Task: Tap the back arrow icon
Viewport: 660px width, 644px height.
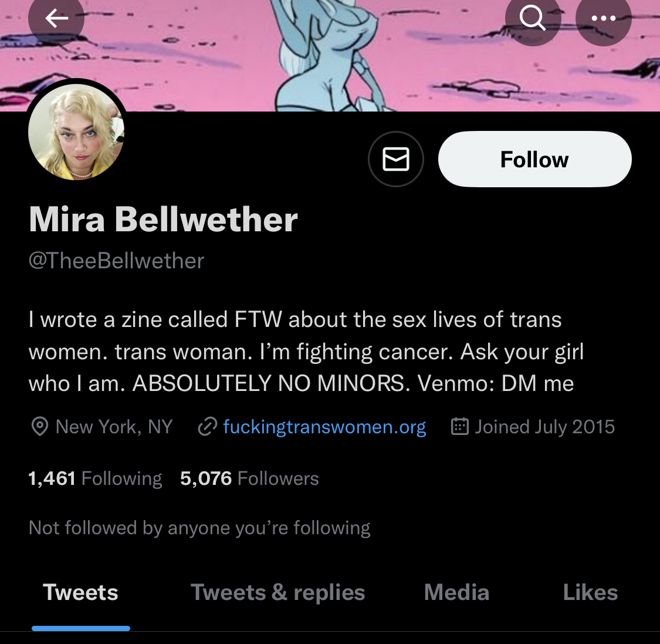Action: [x=56, y=18]
